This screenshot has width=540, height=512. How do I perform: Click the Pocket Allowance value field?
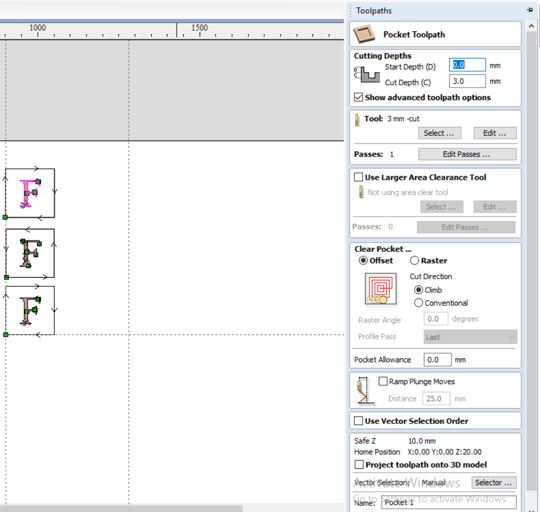pos(437,360)
